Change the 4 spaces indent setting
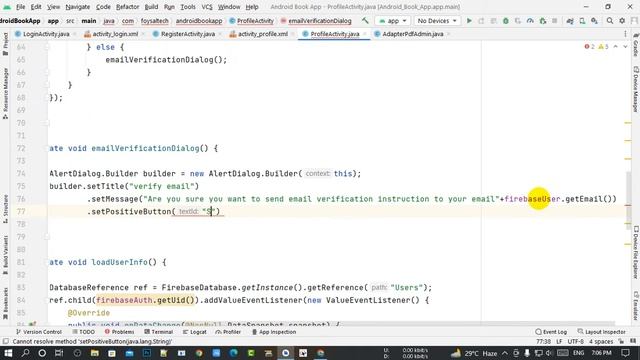 601,341
